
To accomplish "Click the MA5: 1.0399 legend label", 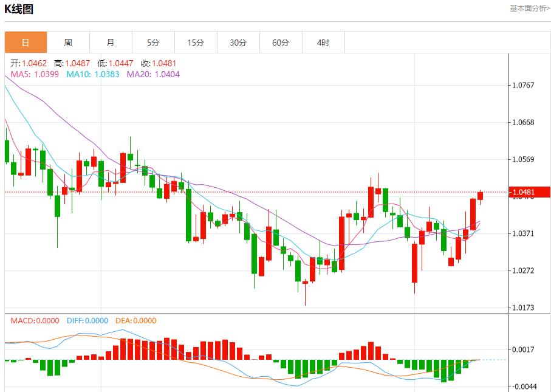I will [35, 74].
